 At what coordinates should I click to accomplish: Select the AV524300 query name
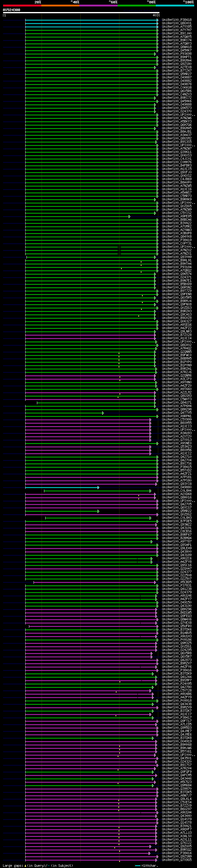11,10
